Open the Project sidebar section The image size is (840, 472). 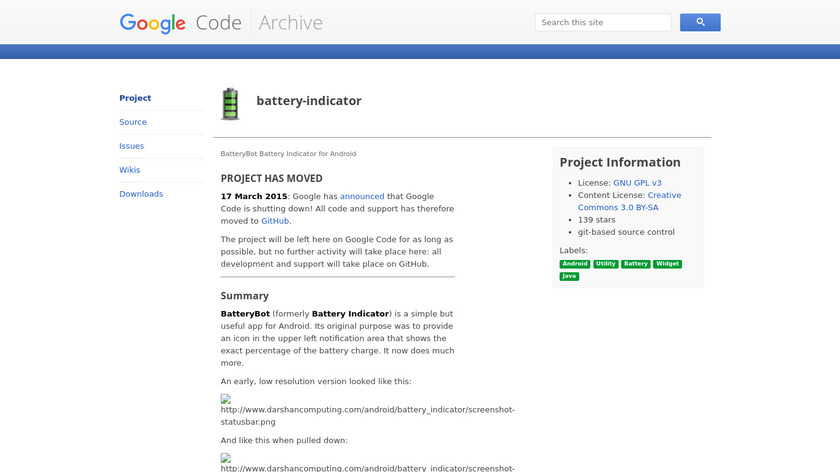(135, 98)
